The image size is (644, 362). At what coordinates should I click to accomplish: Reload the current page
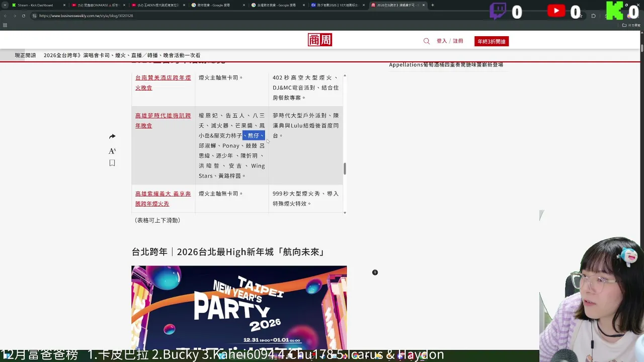click(23, 16)
